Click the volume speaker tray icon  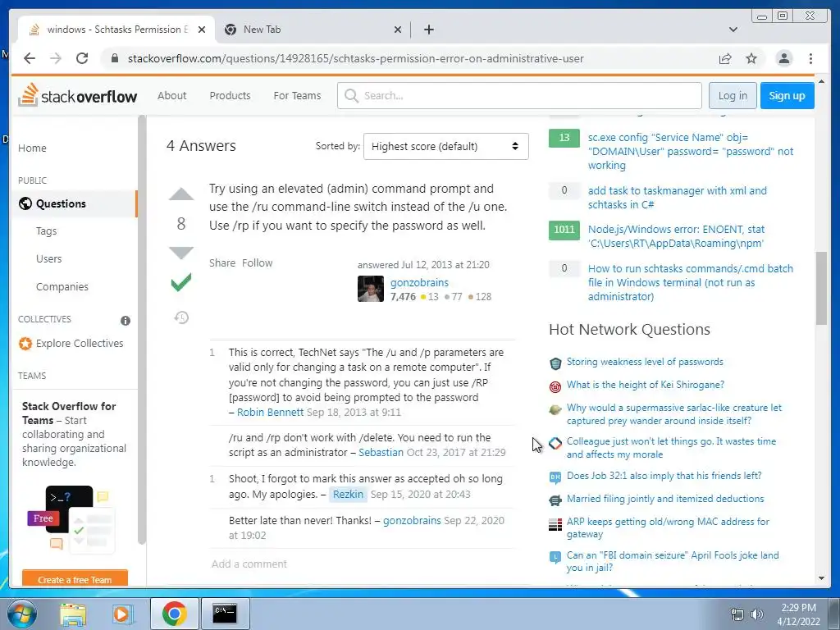(x=757, y=614)
